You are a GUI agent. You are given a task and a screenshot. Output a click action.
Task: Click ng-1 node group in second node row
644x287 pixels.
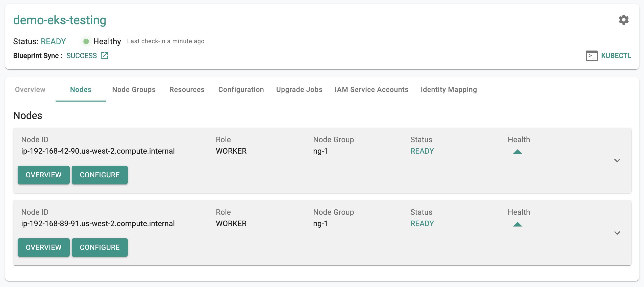[x=320, y=224]
